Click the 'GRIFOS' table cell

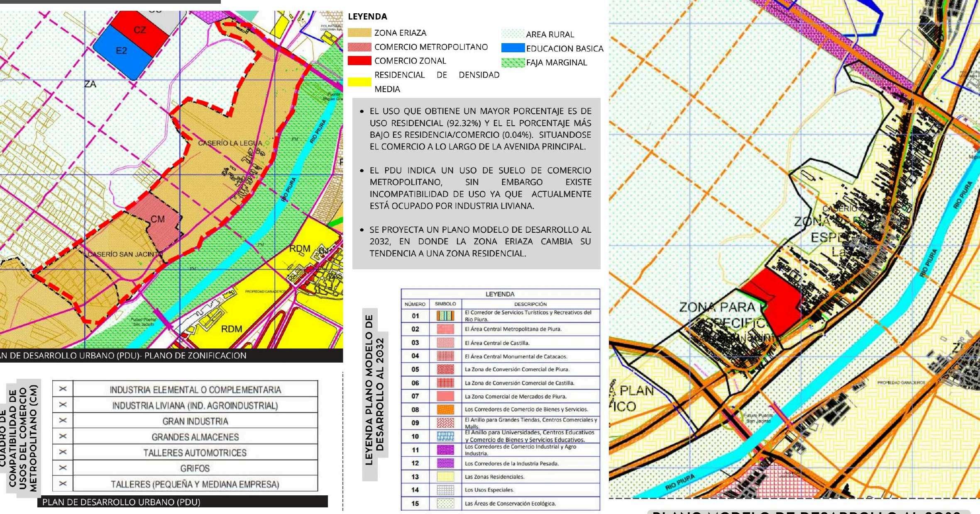[x=195, y=468]
